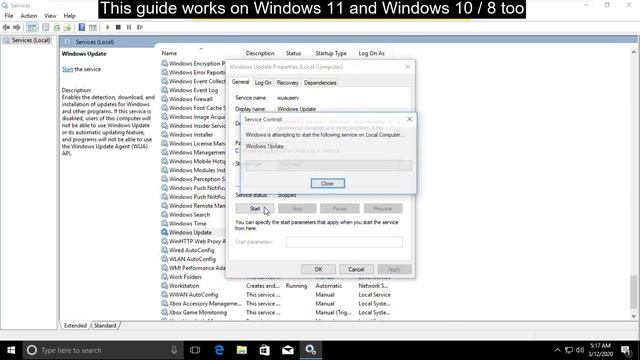Click the services list vertical scrollbar thumb

click(633, 292)
